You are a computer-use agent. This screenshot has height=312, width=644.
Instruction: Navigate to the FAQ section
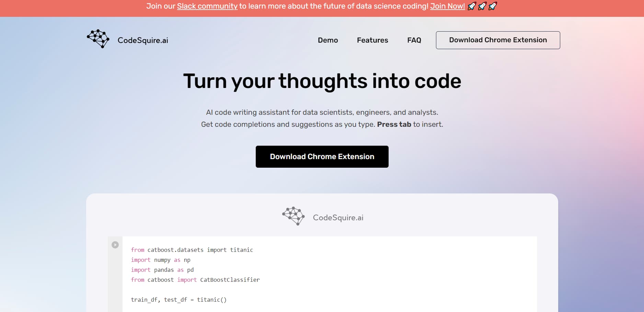tap(414, 40)
